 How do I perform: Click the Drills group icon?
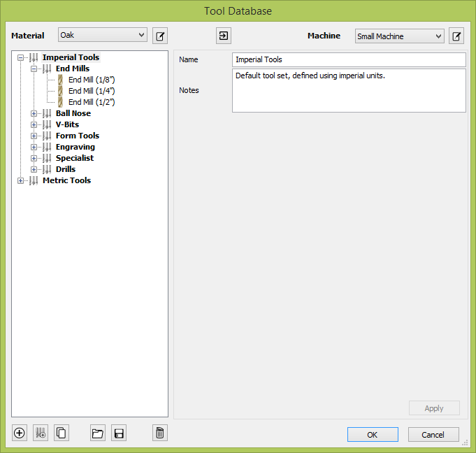tap(47, 169)
